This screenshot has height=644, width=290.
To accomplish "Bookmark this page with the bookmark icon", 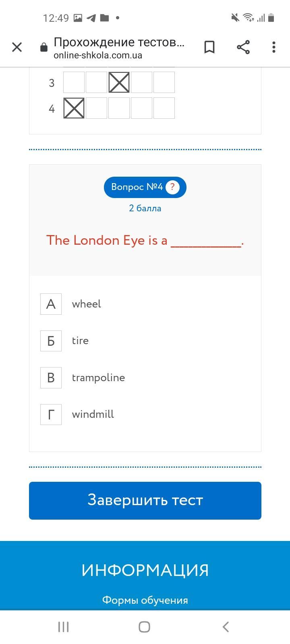I will coord(209,47).
